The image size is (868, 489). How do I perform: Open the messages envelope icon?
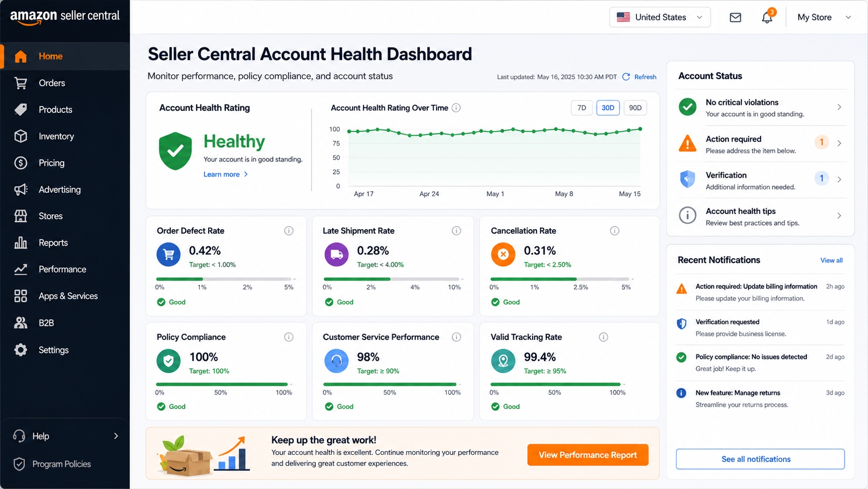point(735,17)
